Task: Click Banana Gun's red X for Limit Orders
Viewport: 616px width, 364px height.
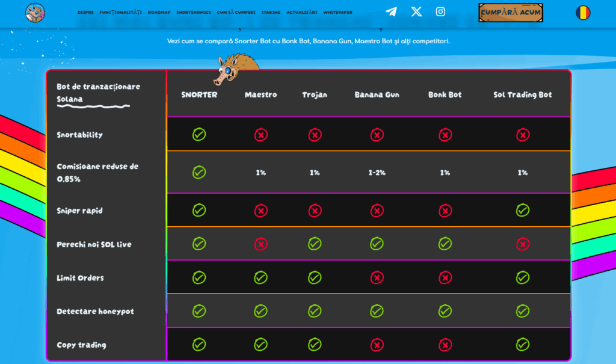Action: point(377,278)
